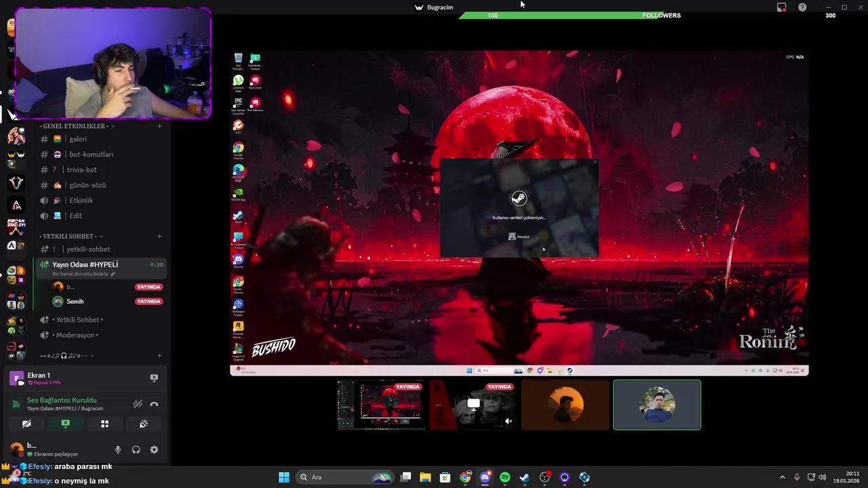
Task: Open Ses Bağlantısı Kuruldu connection details
Action: coord(62,401)
